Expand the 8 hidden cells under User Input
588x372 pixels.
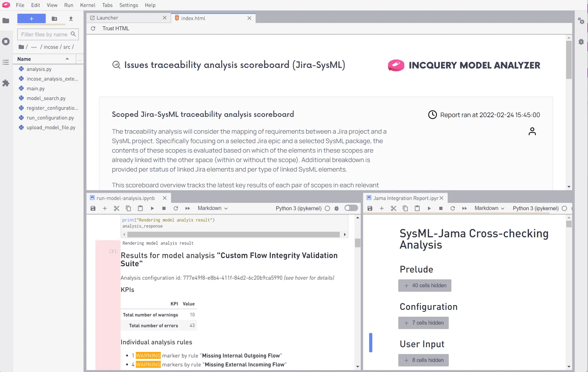pyautogui.click(x=423, y=360)
